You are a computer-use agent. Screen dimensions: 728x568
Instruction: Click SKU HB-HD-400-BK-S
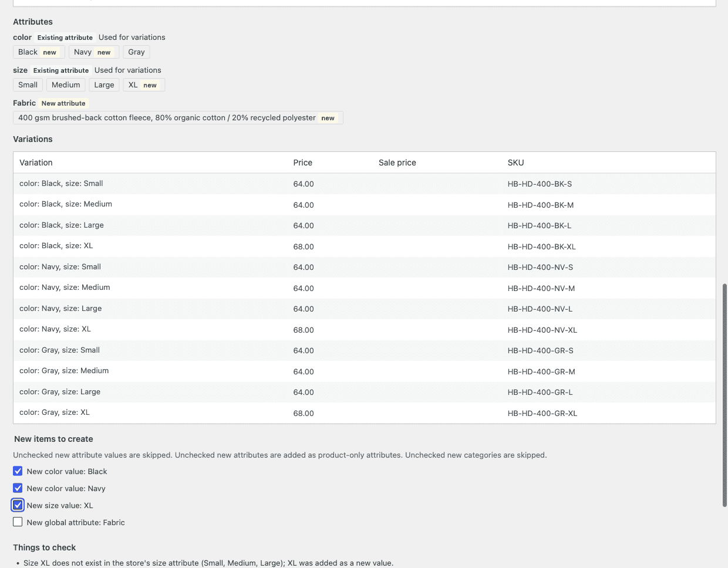[x=540, y=184]
